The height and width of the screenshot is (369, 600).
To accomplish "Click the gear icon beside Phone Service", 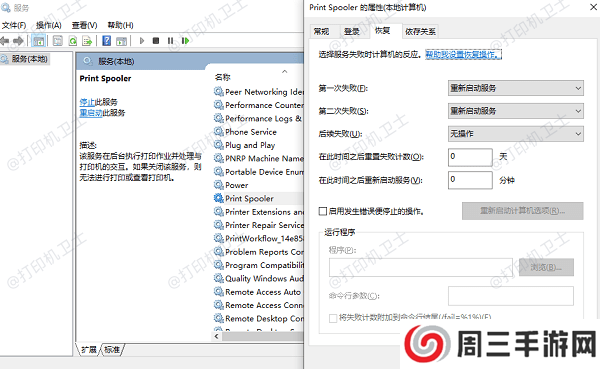I will (218, 132).
